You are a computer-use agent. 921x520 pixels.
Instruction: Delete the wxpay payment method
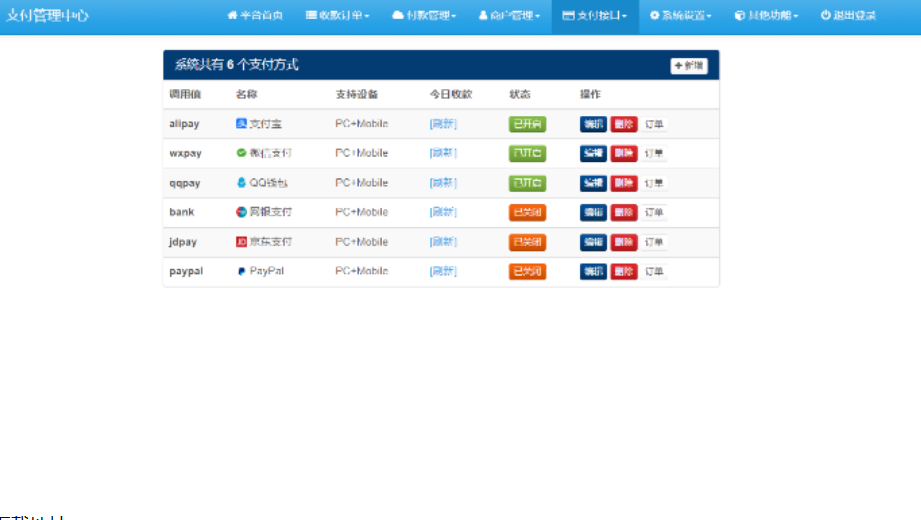tap(624, 153)
